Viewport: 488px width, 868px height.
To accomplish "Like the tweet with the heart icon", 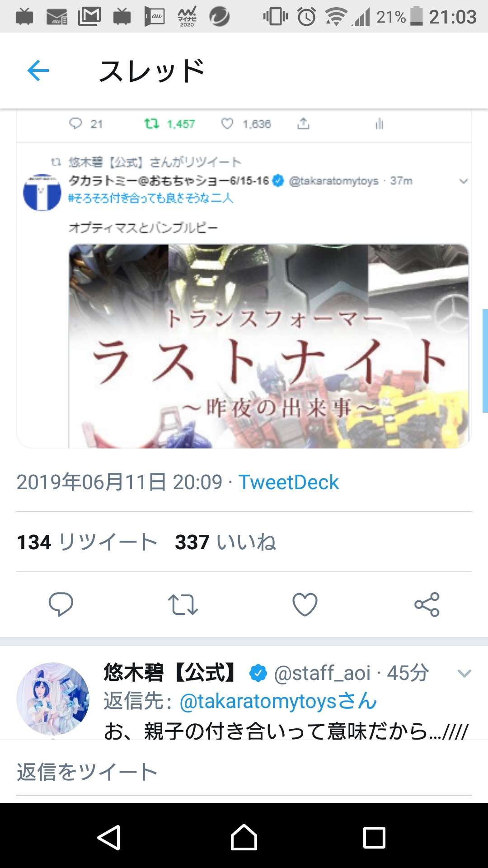I will [305, 604].
